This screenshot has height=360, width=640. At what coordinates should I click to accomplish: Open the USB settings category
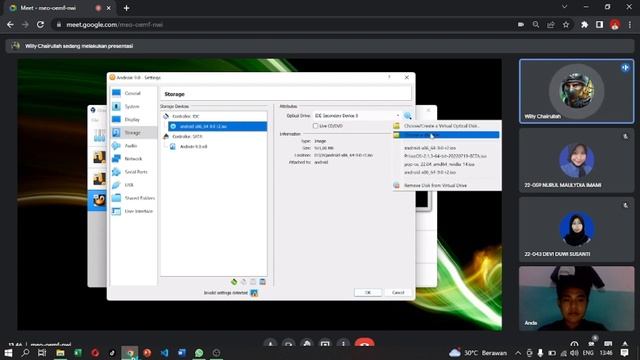pos(133,184)
